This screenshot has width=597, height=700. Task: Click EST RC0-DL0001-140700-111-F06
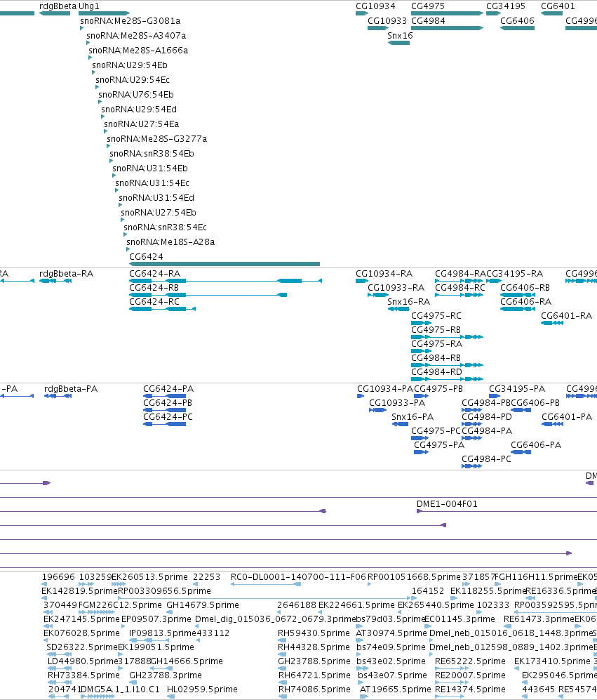point(265,584)
